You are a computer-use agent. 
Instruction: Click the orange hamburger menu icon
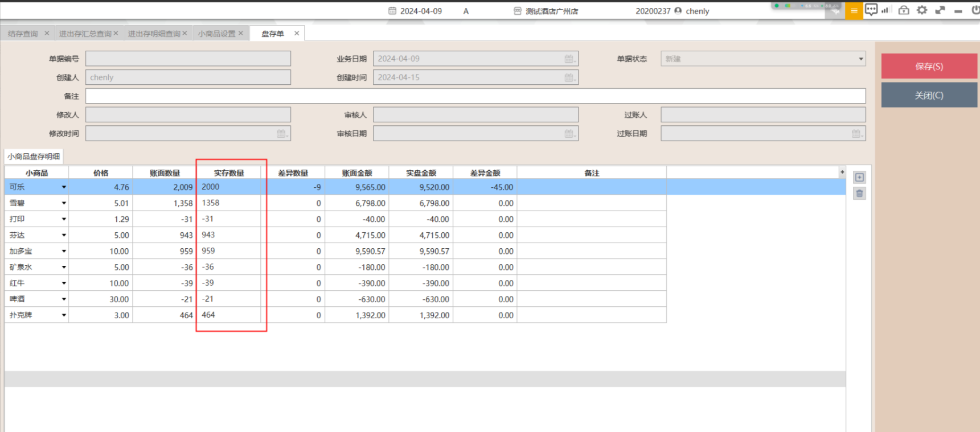854,11
